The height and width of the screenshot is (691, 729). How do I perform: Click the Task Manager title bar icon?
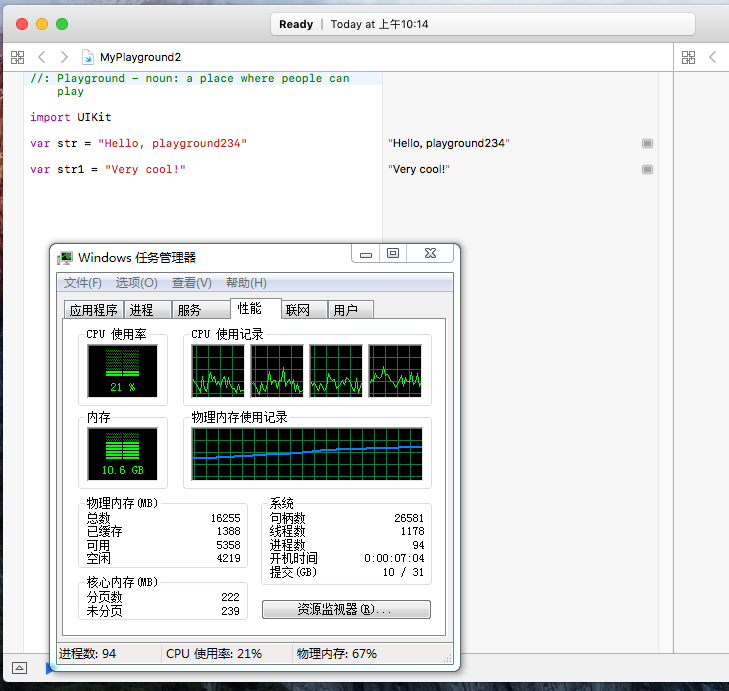tap(65, 258)
